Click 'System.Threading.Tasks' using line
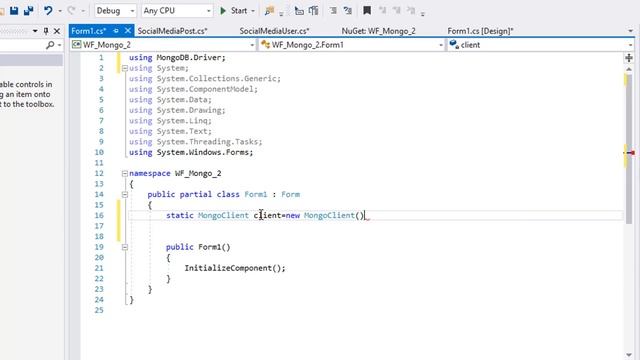640x360 pixels. [208, 142]
